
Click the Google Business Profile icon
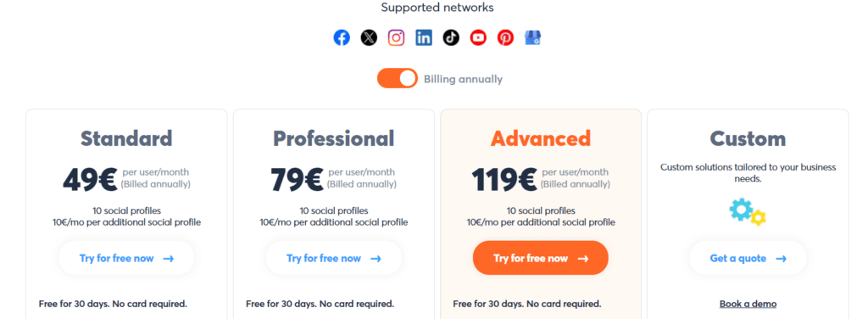[x=533, y=37]
